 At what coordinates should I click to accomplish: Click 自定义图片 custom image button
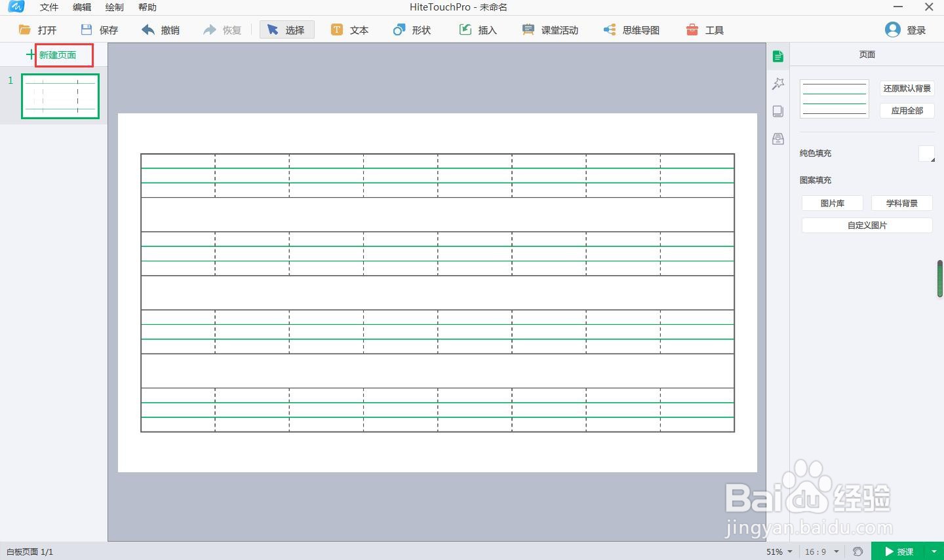(x=867, y=225)
